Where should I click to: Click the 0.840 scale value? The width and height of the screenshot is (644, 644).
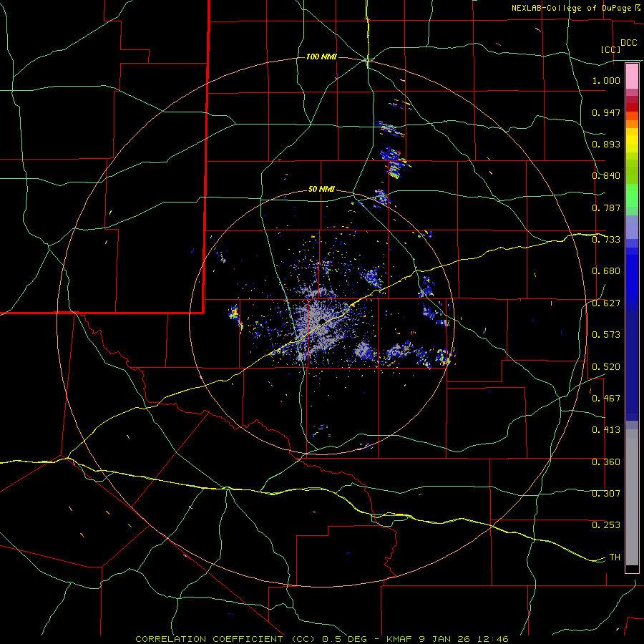point(606,176)
